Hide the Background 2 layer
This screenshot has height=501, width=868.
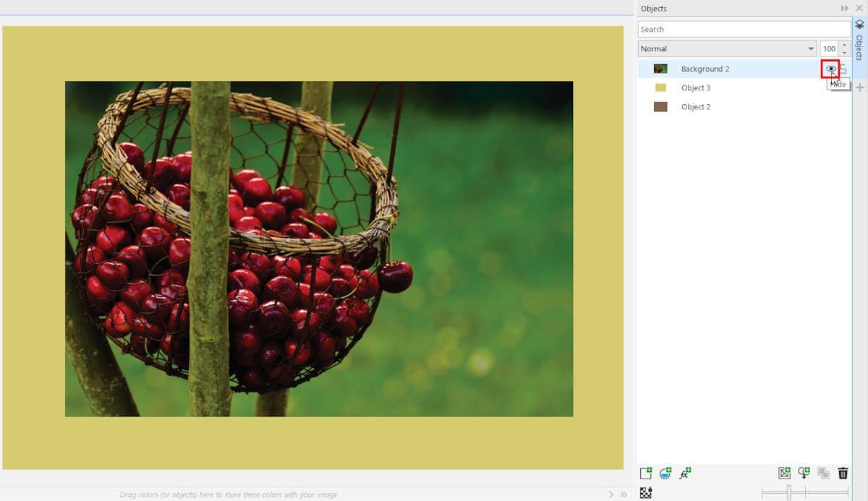coord(830,68)
